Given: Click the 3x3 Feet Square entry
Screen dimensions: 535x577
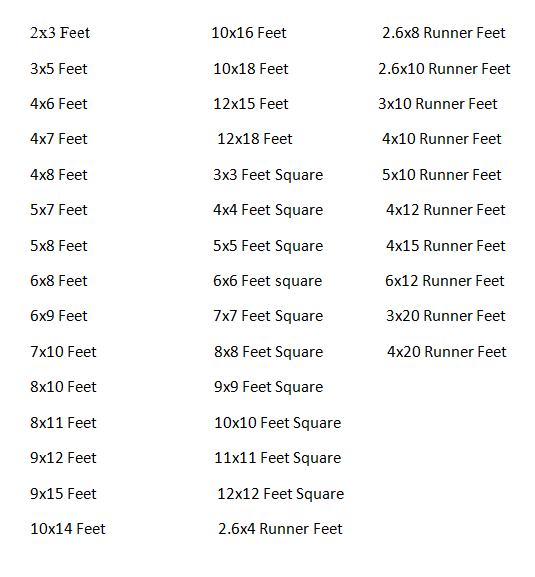Looking at the screenshot, I should (x=268, y=175).
